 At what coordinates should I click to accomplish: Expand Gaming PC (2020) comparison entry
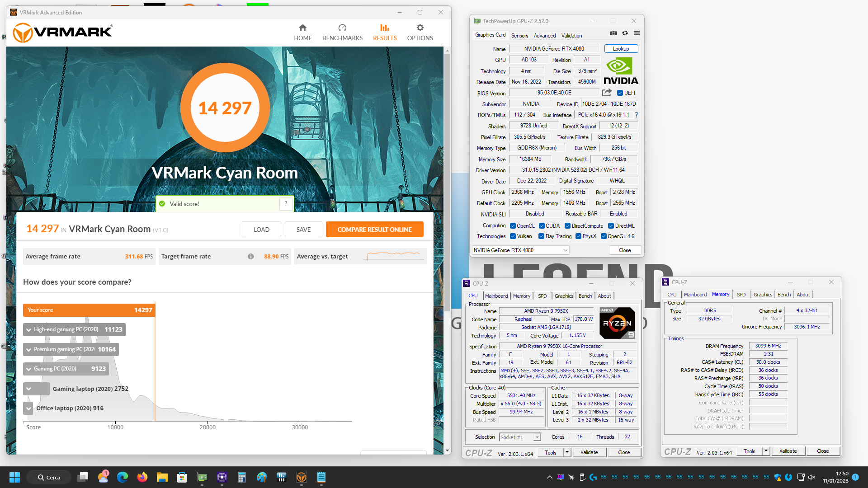[x=29, y=369]
